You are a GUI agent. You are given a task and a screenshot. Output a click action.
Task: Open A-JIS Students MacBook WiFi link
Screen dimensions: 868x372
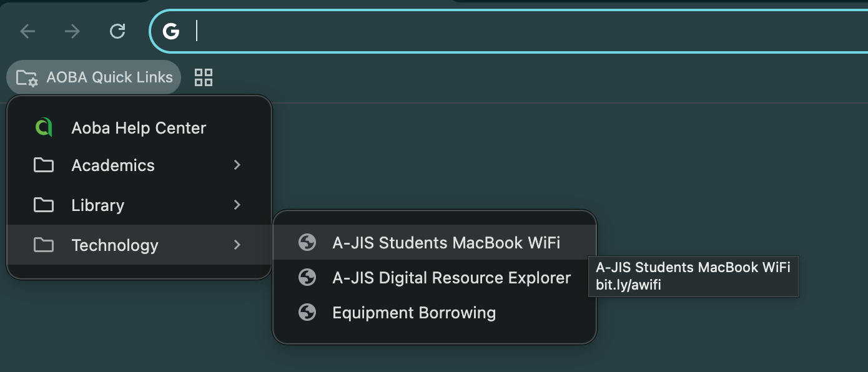pyautogui.click(x=435, y=242)
